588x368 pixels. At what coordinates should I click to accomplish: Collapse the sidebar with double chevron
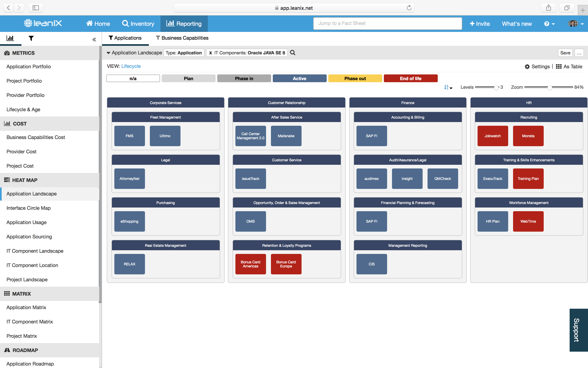(94, 39)
